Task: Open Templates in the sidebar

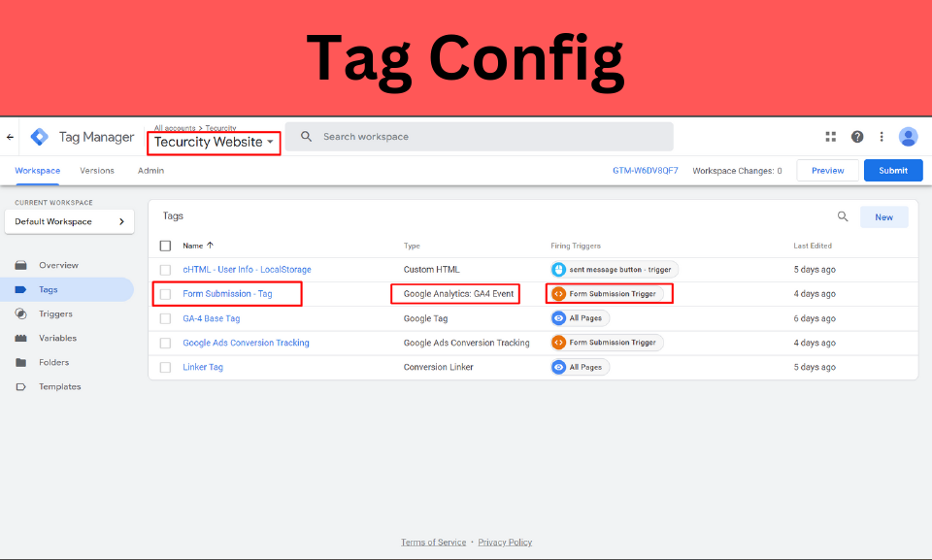Action: tap(60, 387)
